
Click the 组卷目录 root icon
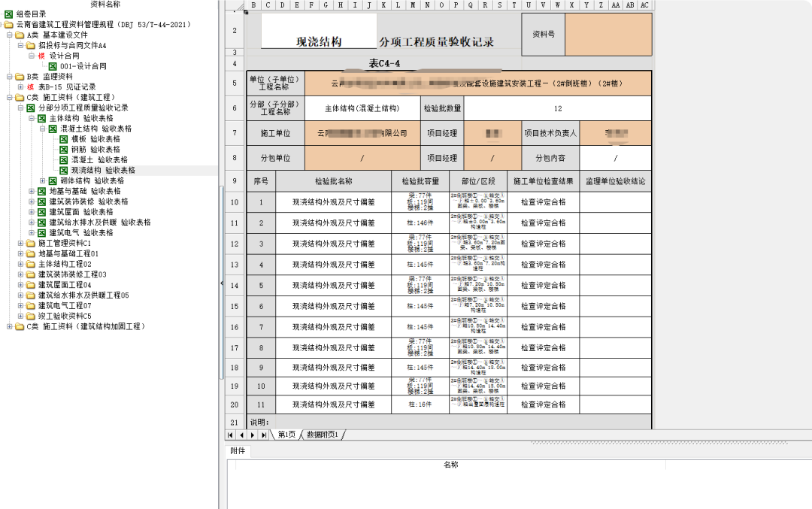point(9,14)
